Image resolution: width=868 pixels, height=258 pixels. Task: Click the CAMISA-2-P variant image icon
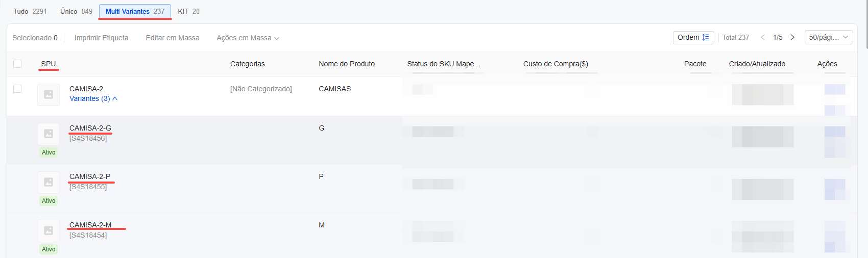pyautogui.click(x=49, y=182)
